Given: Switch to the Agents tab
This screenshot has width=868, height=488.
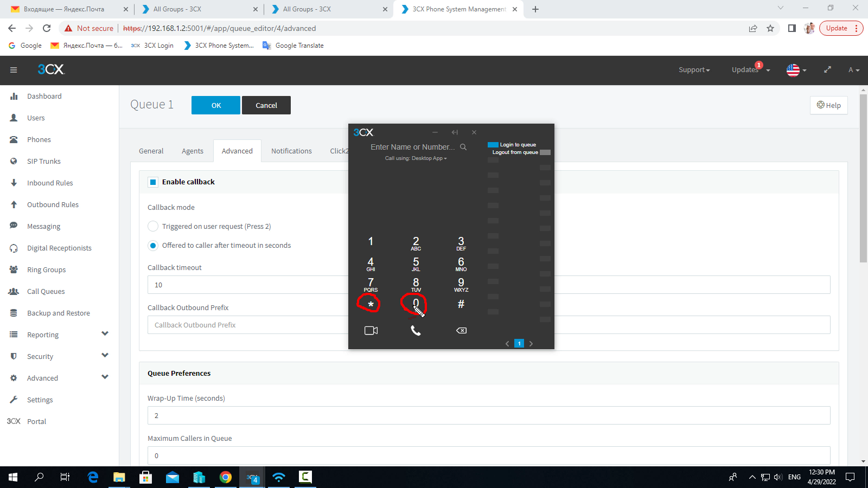Looking at the screenshot, I should point(193,151).
